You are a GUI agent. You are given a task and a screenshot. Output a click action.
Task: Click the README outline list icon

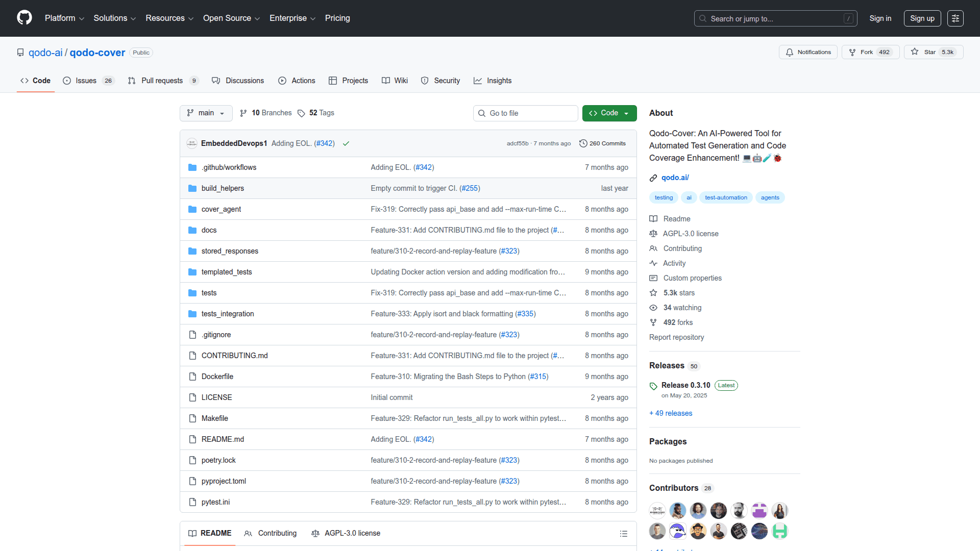click(x=623, y=534)
